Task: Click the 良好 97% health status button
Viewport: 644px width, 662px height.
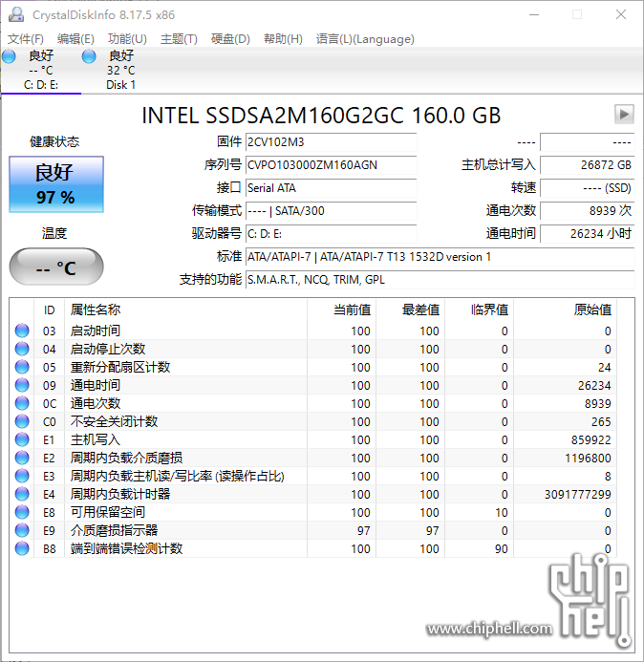Action: [x=55, y=184]
